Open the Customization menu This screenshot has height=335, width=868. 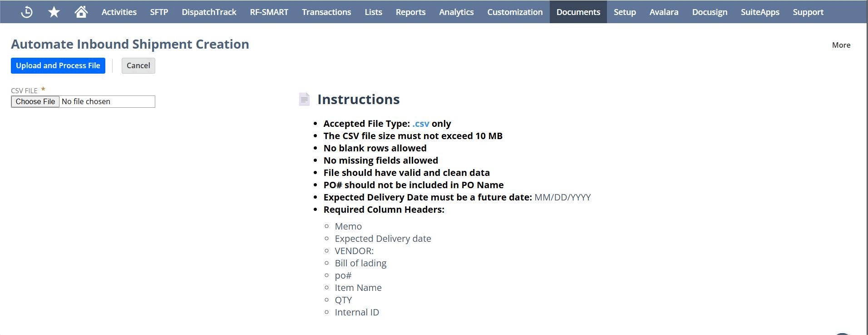pos(515,12)
